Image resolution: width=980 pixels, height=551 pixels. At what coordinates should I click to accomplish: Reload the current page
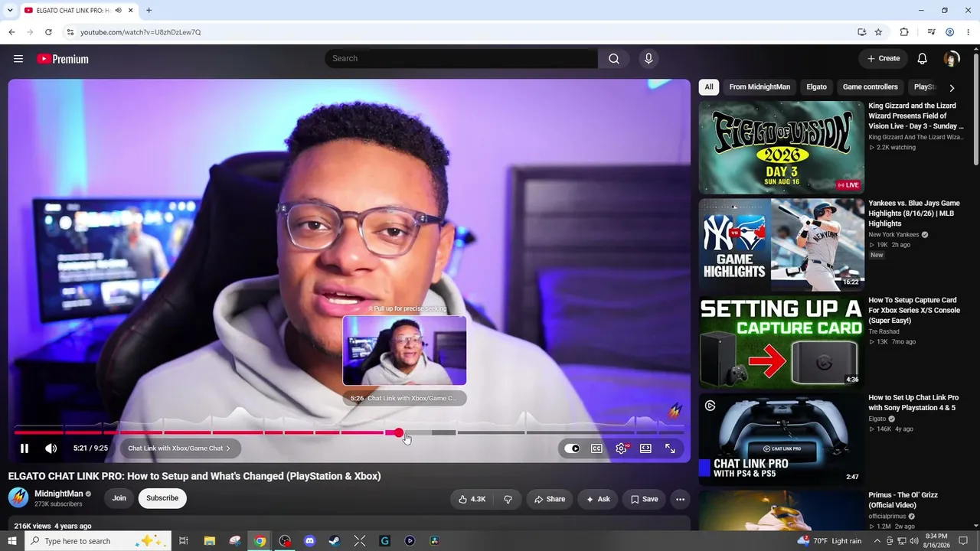[48, 32]
